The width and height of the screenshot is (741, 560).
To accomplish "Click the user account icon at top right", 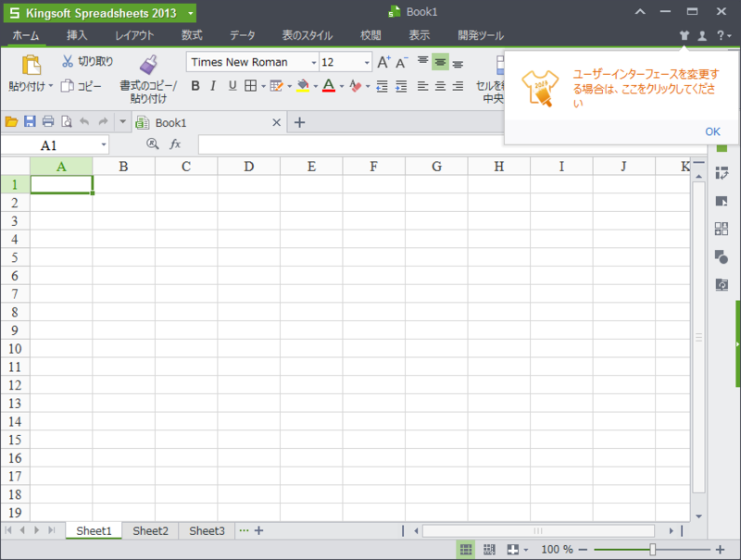I will (x=703, y=35).
